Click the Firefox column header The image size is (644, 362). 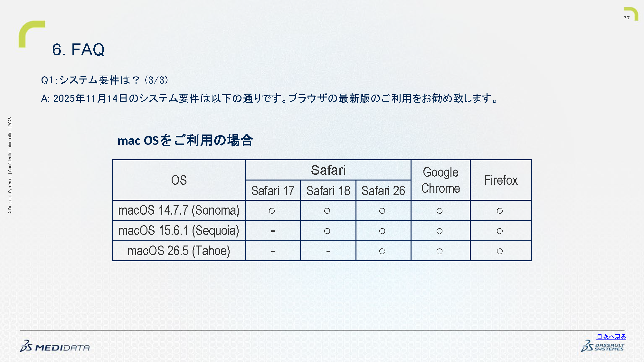[x=501, y=180]
